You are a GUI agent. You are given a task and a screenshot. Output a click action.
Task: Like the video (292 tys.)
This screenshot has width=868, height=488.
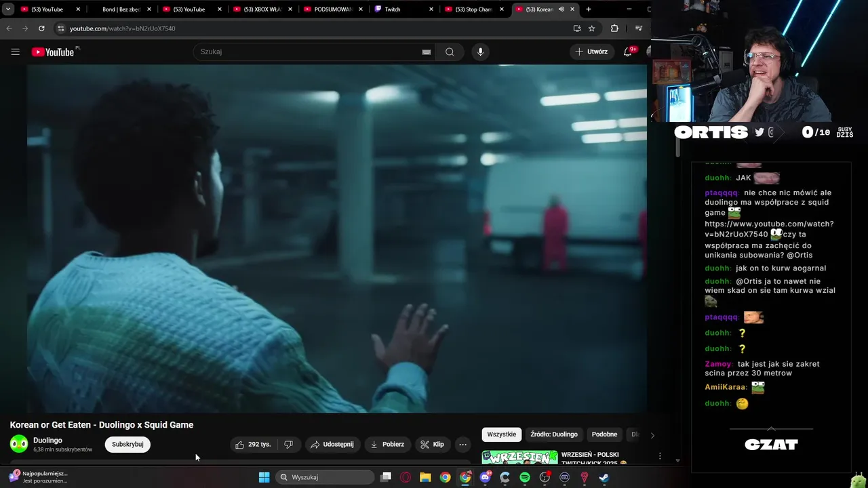253,445
